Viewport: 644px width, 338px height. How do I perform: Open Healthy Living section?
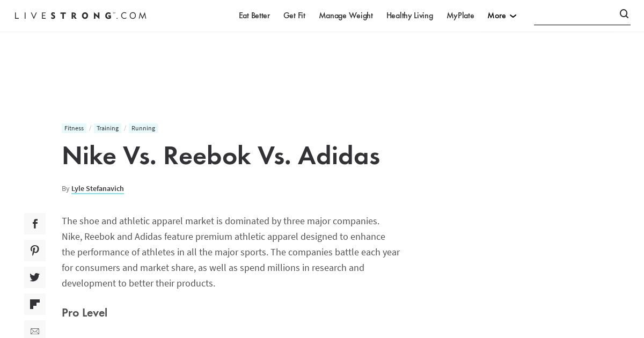coord(409,16)
